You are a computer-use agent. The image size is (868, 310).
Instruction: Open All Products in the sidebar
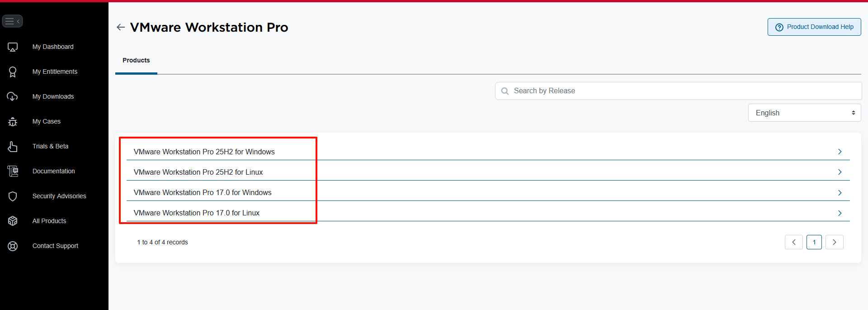(49, 221)
